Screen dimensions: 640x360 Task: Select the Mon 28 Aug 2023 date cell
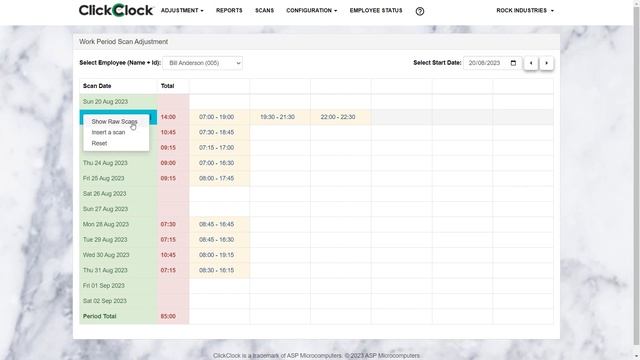[118, 224]
